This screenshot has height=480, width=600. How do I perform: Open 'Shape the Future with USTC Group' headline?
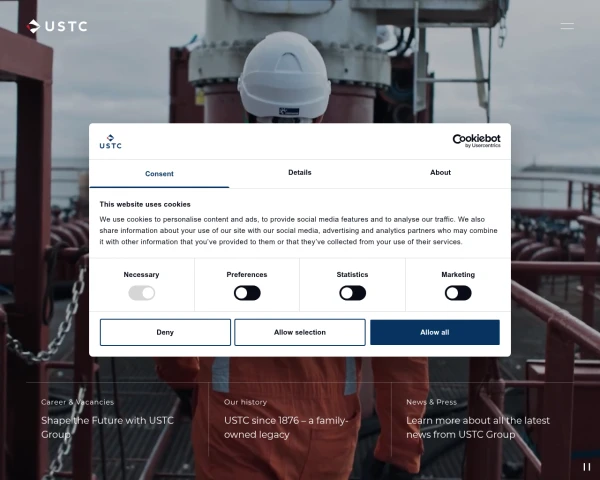107,427
